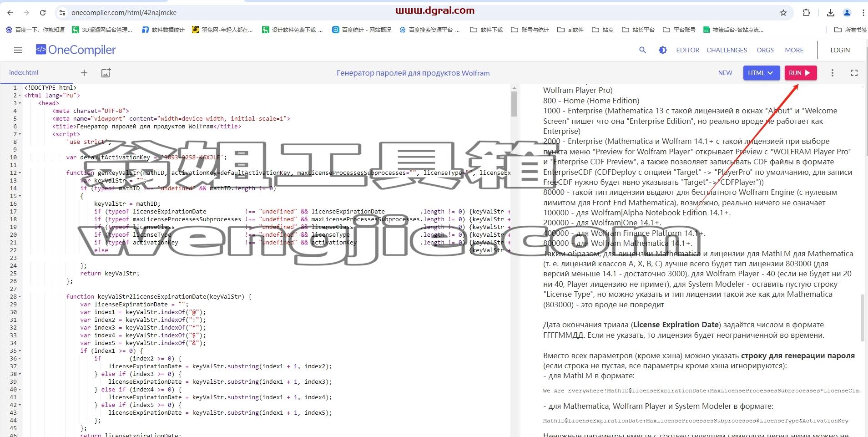Viewport: 868px width, 437px height.
Task: Open the three-dot more options menu
Action: click(833, 73)
